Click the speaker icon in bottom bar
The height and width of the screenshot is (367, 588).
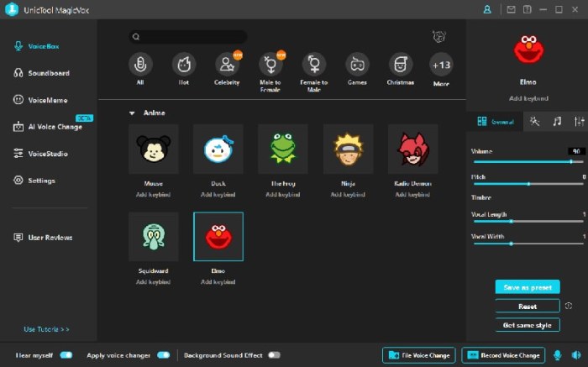click(576, 355)
